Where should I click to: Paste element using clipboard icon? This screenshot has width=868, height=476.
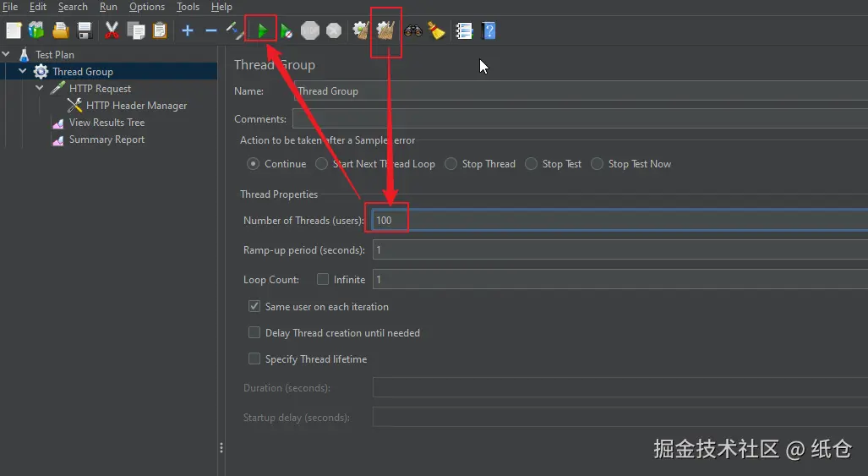pyautogui.click(x=160, y=30)
